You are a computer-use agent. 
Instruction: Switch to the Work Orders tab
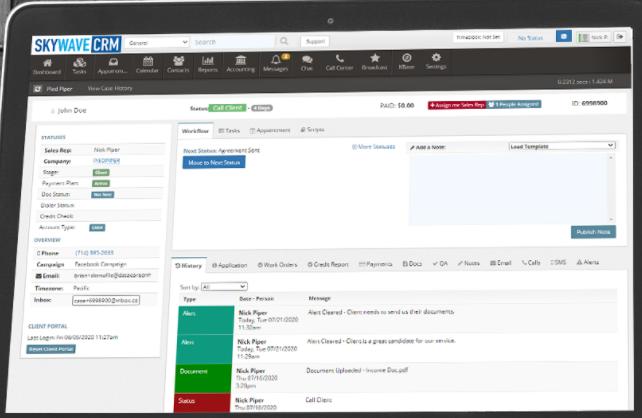coord(277,265)
